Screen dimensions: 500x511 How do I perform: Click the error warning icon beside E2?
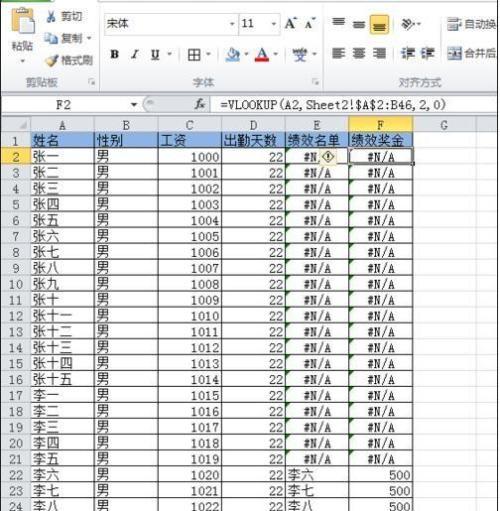(328, 156)
